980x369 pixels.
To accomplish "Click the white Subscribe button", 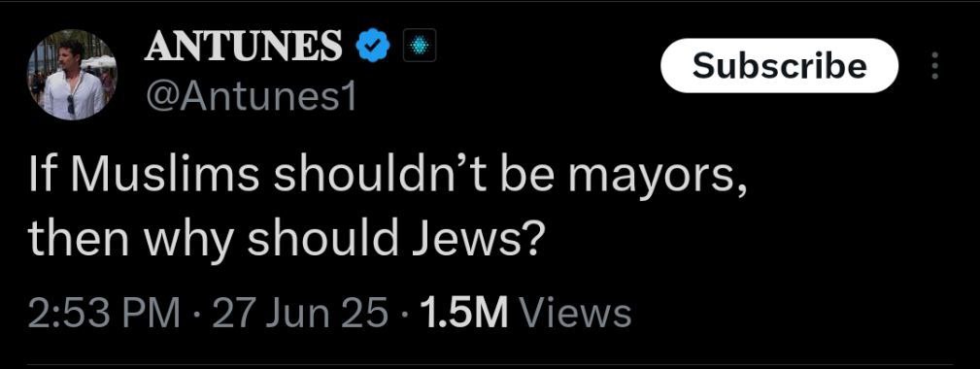I will (x=779, y=66).
